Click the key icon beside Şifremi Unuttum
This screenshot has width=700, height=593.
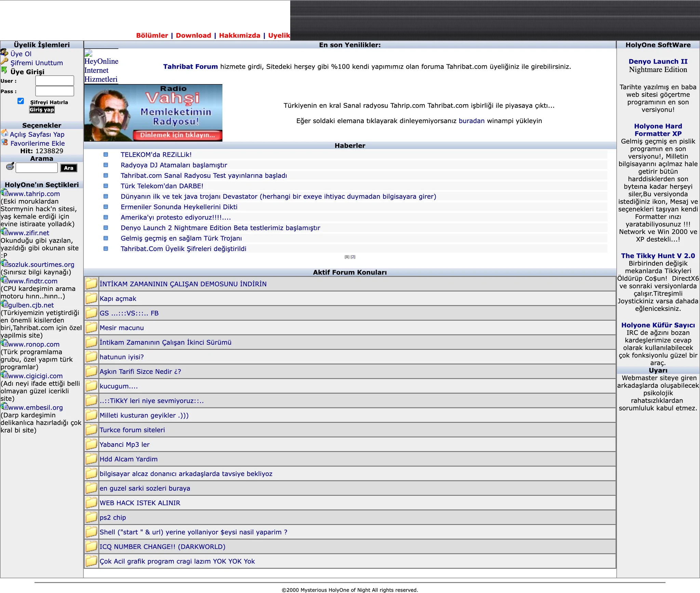click(4, 62)
